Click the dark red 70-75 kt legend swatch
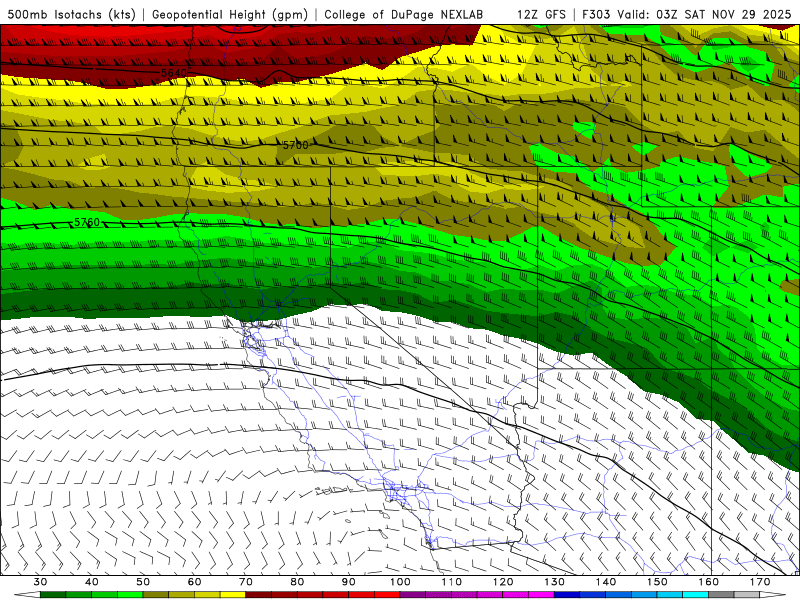 pyautogui.click(x=259, y=595)
